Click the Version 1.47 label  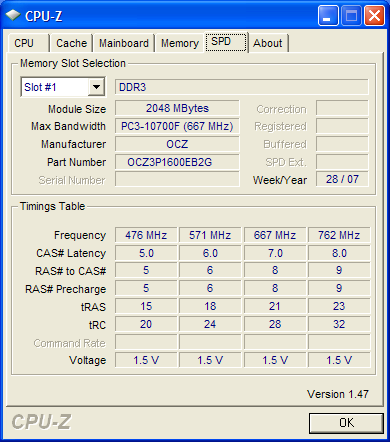pos(338,394)
